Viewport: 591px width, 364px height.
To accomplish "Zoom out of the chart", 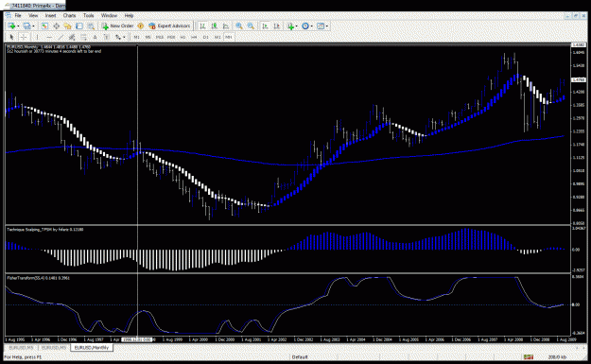I will click(x=251, y=26).
